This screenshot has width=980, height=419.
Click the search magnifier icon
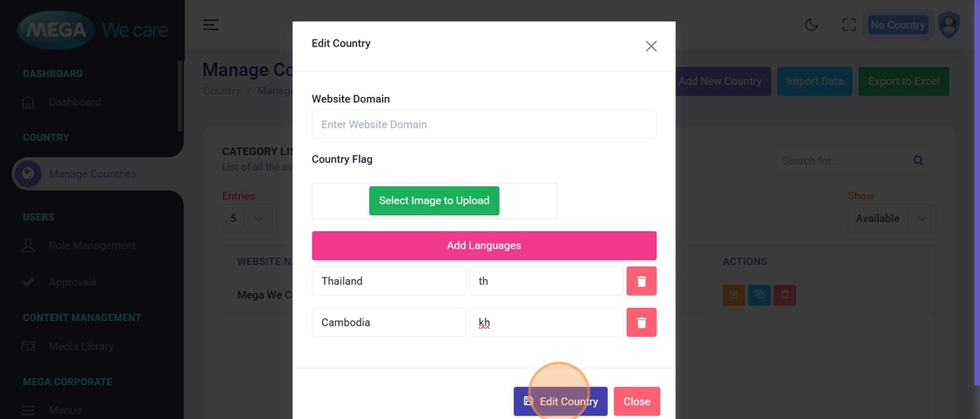click(x=918, y=161)
